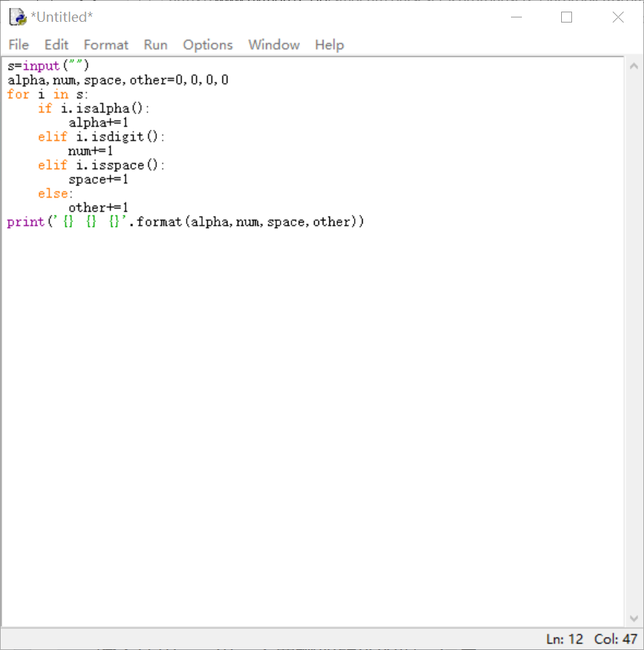Click the 'Col: 47' status bar entry

pyautogui.click(x=616, y=639)
